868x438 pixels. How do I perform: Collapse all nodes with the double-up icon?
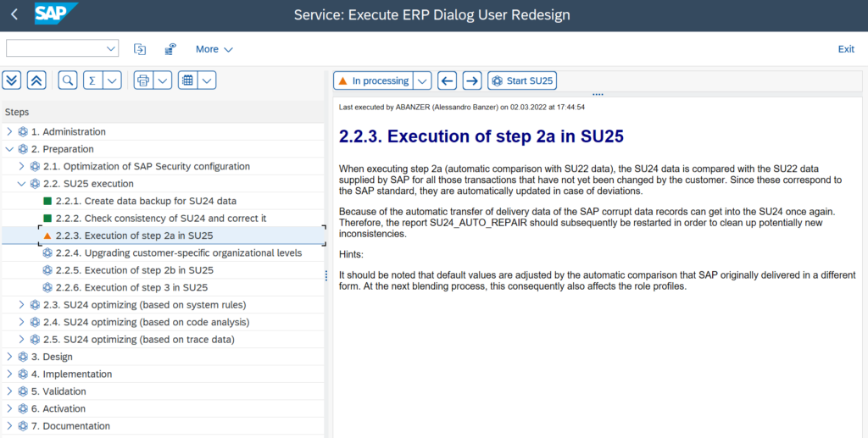tap(36, 80)
